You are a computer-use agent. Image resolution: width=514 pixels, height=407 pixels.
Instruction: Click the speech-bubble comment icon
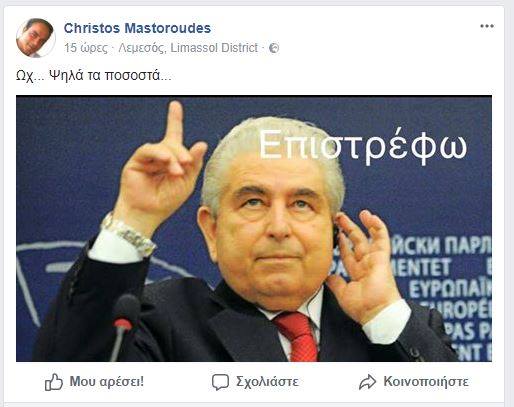220,382
